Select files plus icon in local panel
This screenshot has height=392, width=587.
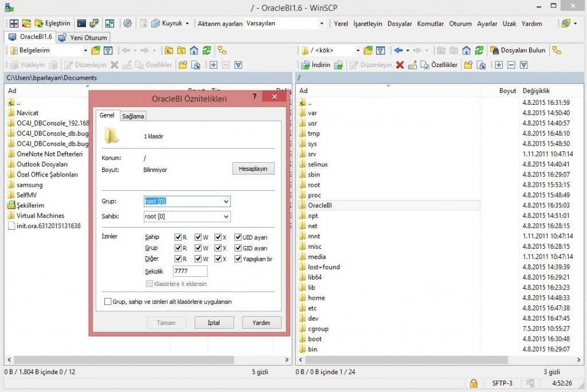point(213,65)
